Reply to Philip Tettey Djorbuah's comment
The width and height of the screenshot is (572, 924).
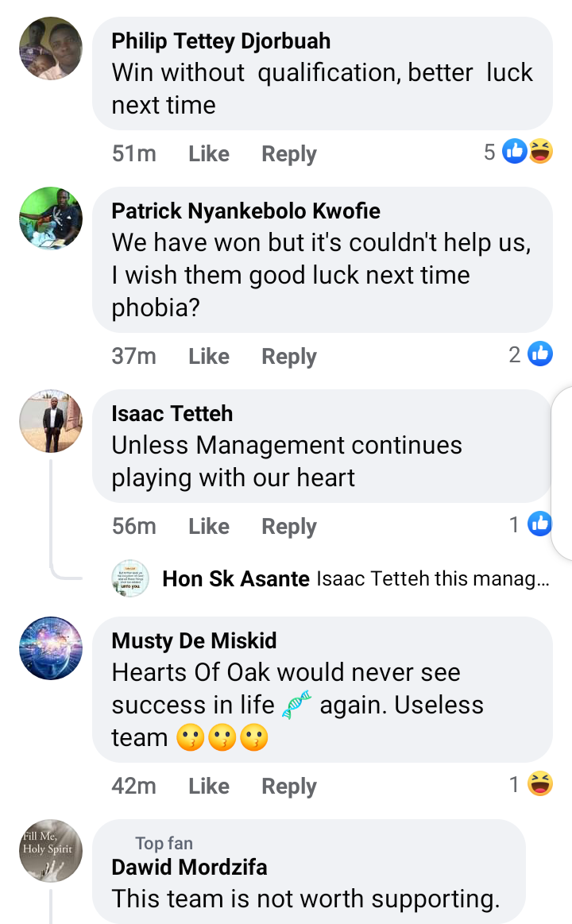tap(289, 153)
